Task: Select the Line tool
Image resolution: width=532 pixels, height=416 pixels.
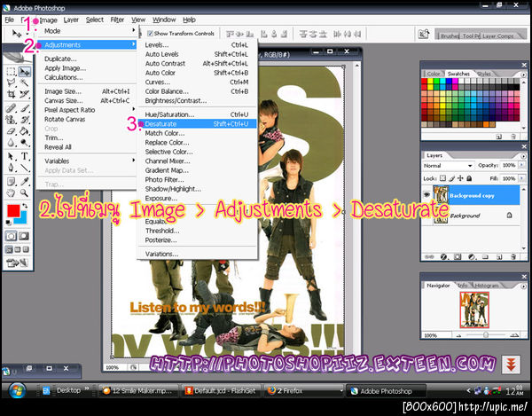Action: pos(25,168)
